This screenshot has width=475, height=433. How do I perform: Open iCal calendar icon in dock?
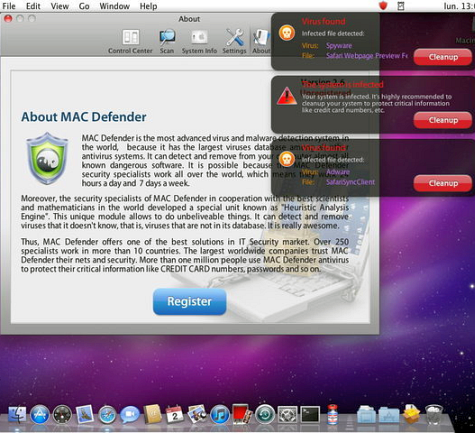pos(175,414)
